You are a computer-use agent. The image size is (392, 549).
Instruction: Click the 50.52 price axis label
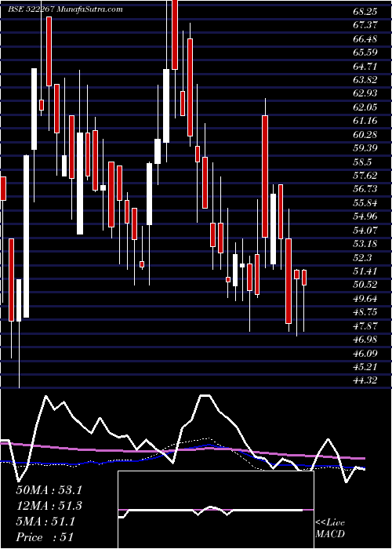point(365,285)
